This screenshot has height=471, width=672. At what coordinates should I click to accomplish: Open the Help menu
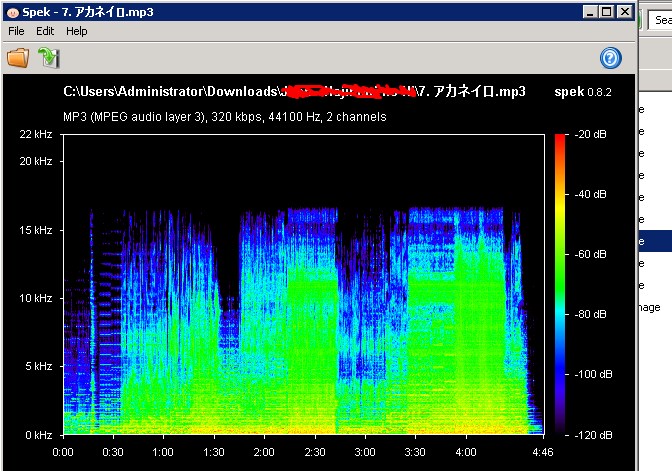tap(77, 31)
